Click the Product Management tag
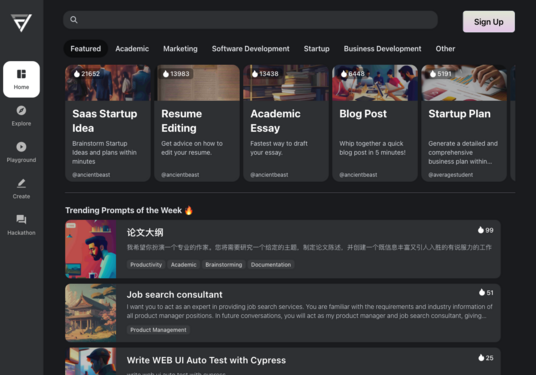The image size is (536, 375). coord(158,330)
